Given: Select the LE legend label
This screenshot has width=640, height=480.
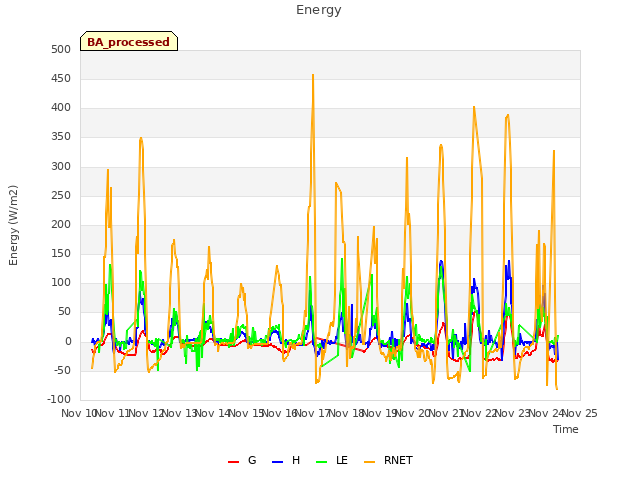Looking at the screenshot, I should [342, 460].
